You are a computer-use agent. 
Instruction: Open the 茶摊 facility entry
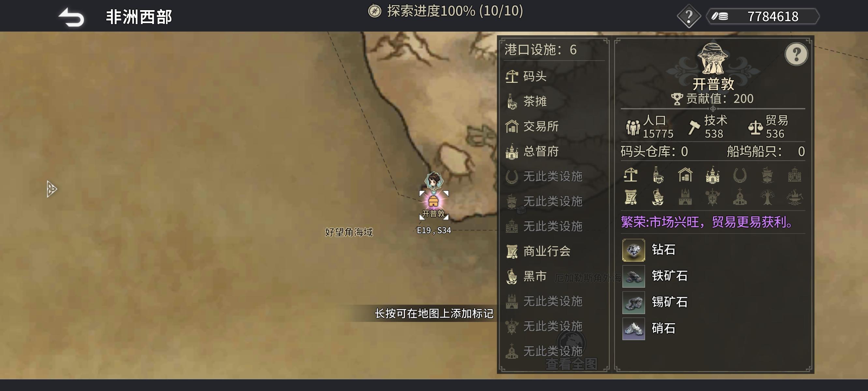(x=554, y=101)
